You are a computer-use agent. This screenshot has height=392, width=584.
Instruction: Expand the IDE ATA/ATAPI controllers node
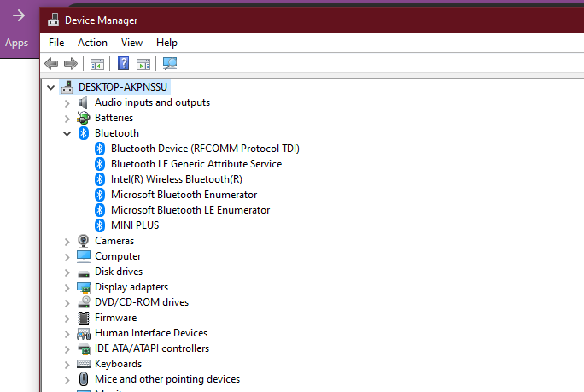coord(67,349)
